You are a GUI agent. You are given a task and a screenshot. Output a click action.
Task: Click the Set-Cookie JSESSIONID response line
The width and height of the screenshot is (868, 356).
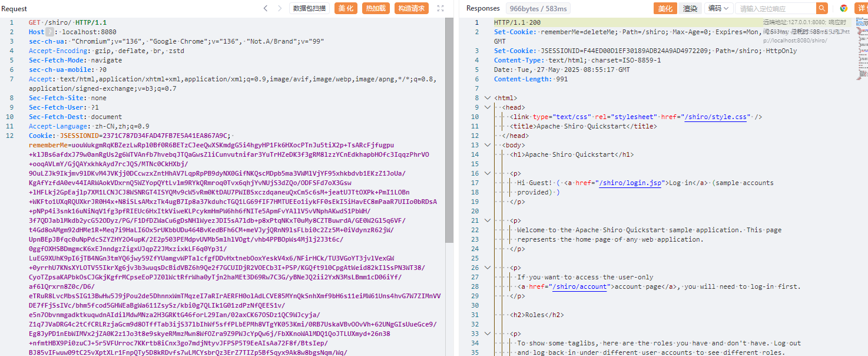[645, 51]
